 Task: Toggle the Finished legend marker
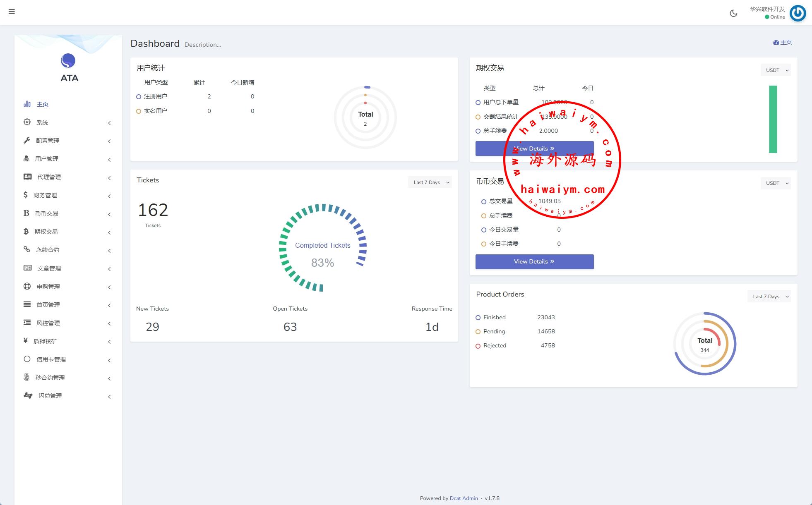tap(478, 318)
